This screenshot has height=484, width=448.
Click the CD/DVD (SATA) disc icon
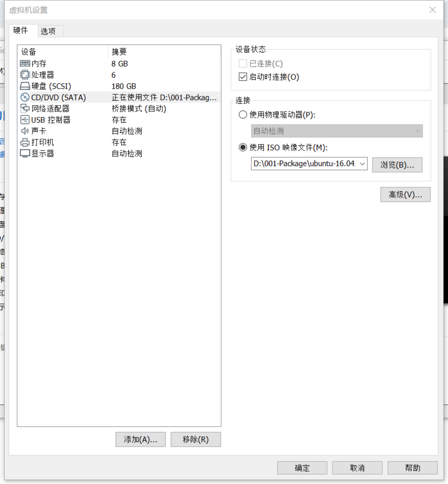pos(25,97)
